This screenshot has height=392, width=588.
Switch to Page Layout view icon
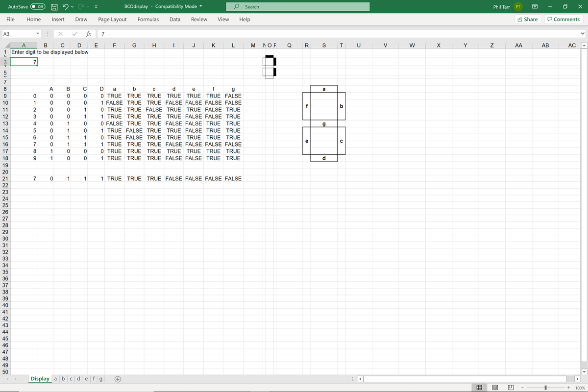tap(494, 388)
